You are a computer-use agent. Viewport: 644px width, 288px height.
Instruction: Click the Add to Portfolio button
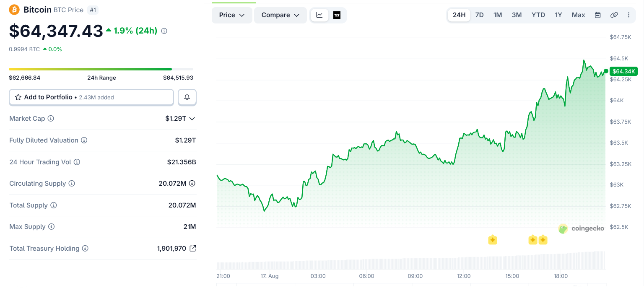[91, 97]
